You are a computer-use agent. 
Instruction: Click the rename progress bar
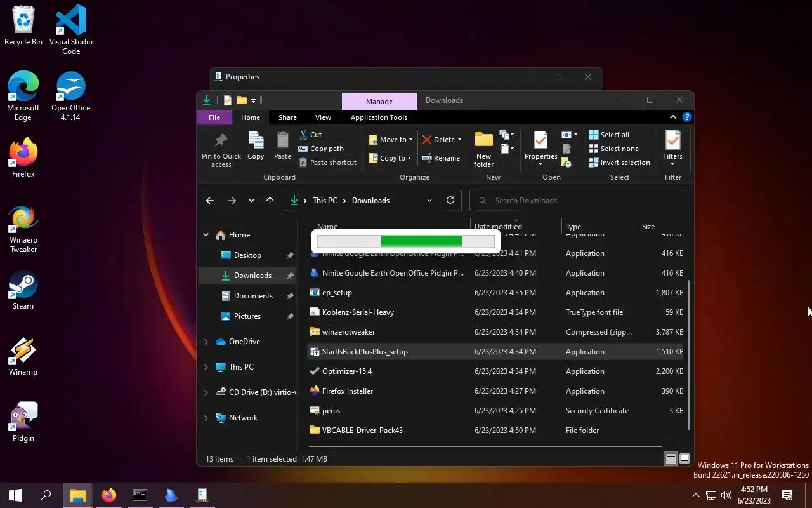405,241
